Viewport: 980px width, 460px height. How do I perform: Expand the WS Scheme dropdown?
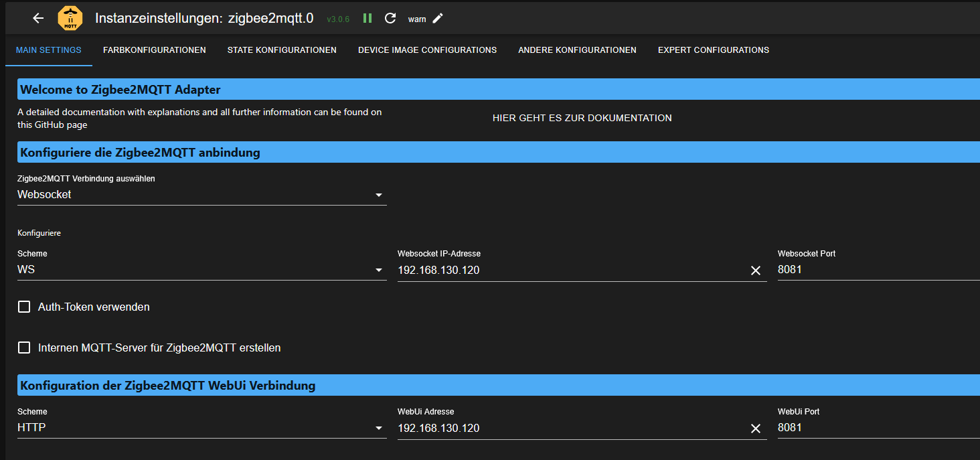click(x=201, y=270)
